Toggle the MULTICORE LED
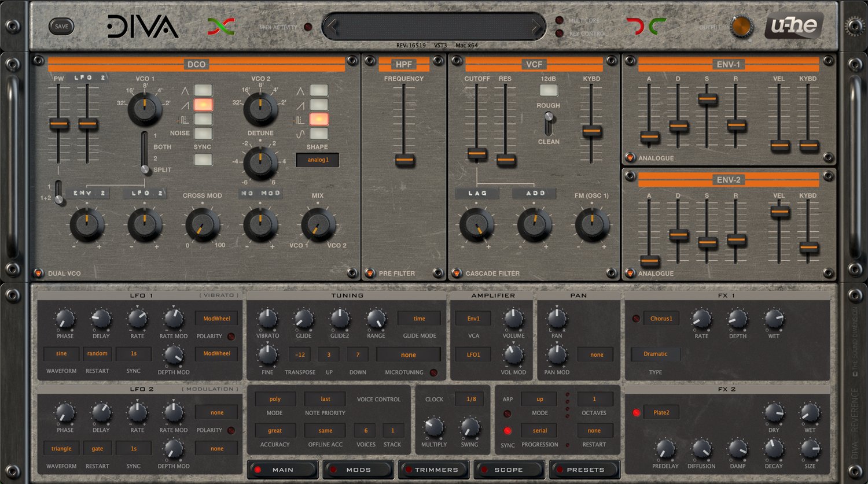 click(x=559, y=20)
